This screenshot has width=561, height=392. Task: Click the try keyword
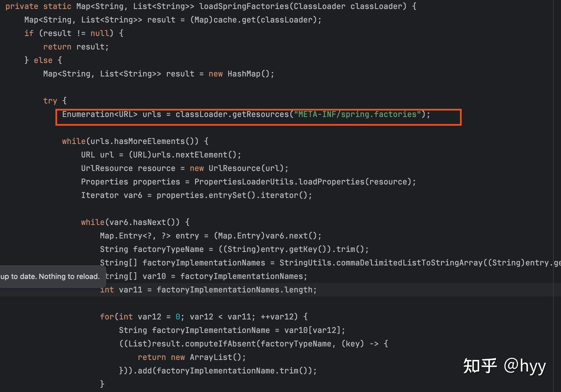point(51,100)
